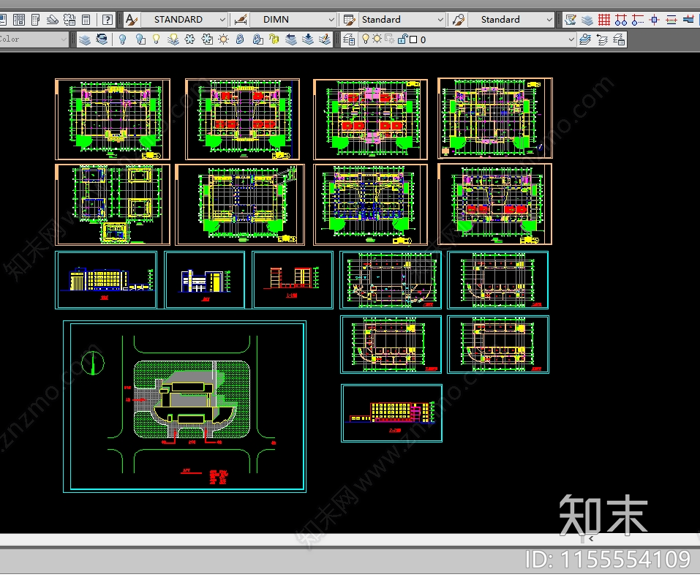Open the QuickCalc calculator icon
This screenshot has height=588, width=700.
click(86, 20)
